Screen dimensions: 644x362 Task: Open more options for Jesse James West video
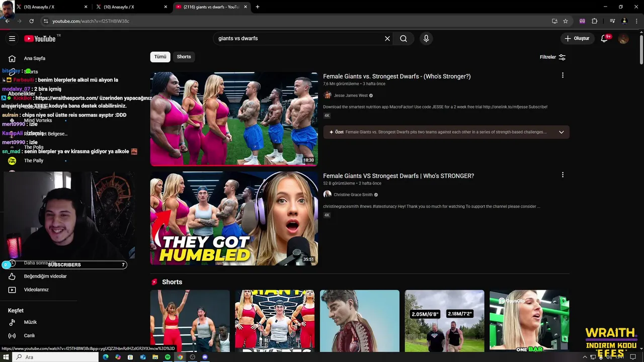[x=562, y=75]
